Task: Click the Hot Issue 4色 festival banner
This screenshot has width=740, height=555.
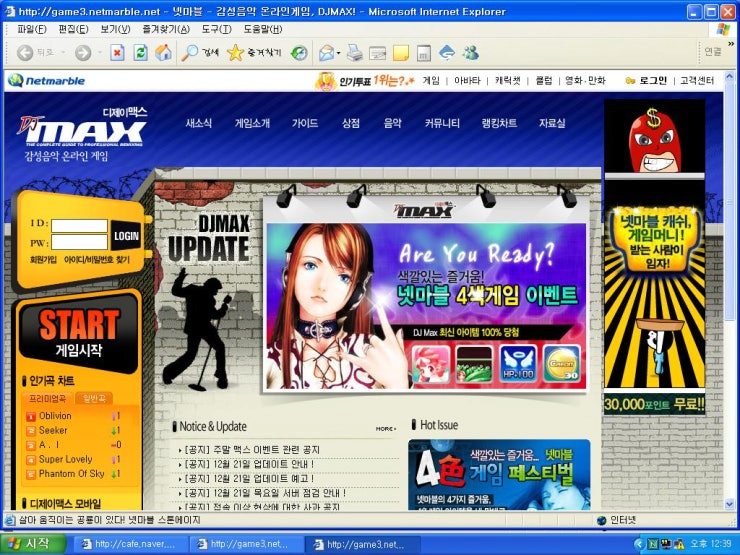Action: click(499, 474)
